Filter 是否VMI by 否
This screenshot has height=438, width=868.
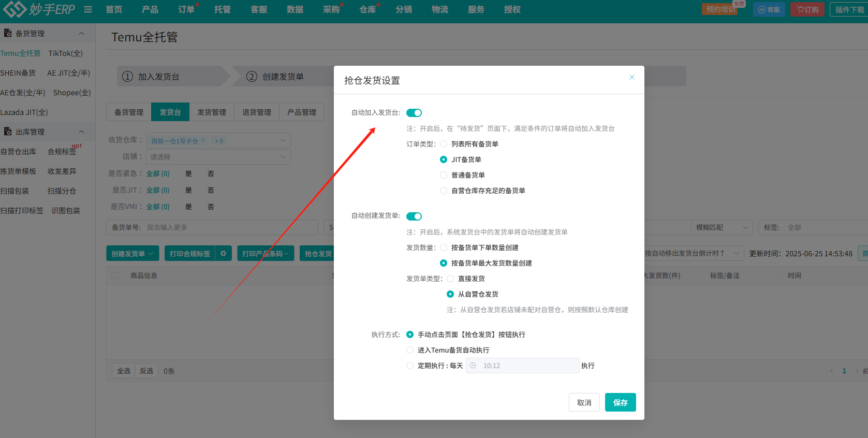211,207
